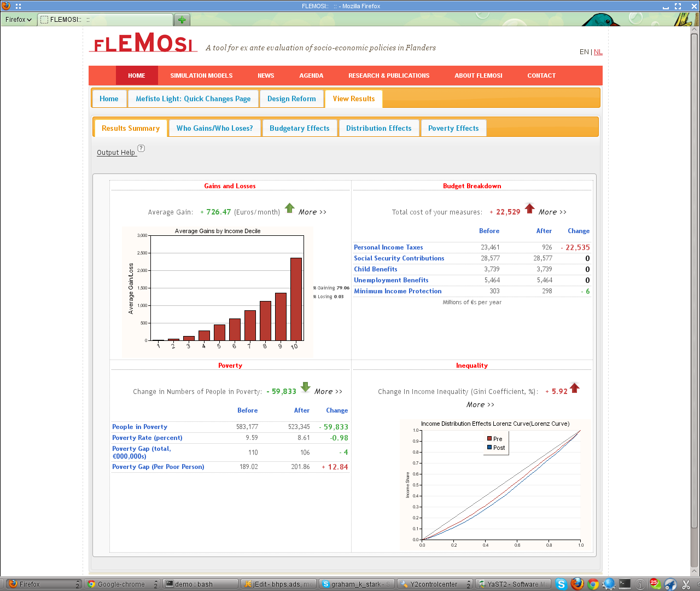This screenshot has width=700, height=591.
Task: Click the More link under Gains and Losses
Action: 312,212
